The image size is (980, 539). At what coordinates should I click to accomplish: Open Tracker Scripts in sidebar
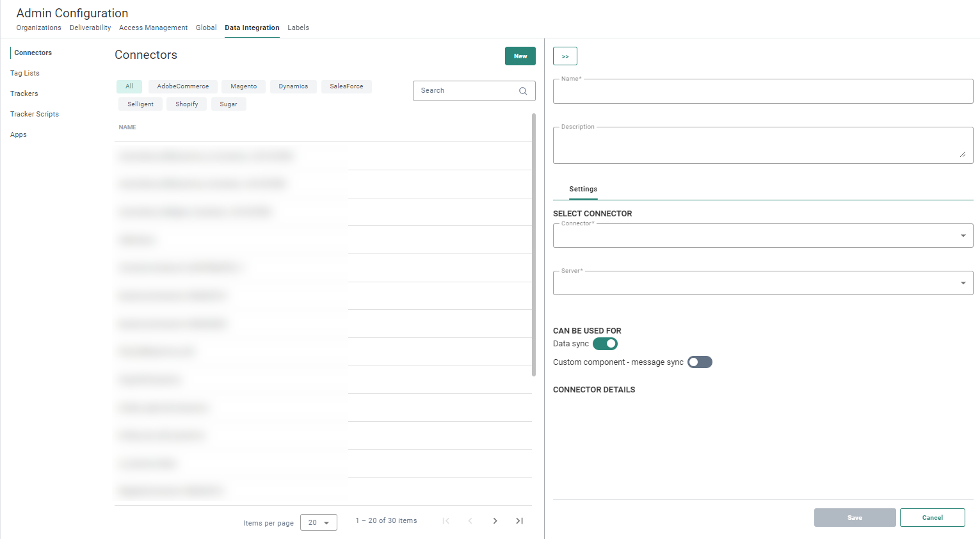pos(35,114)
